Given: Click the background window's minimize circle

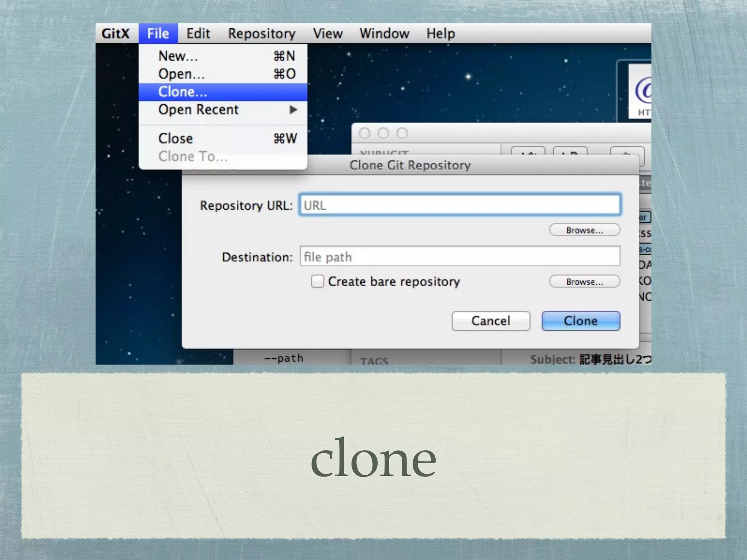Looking at the screenshot, I should point(383,133).
